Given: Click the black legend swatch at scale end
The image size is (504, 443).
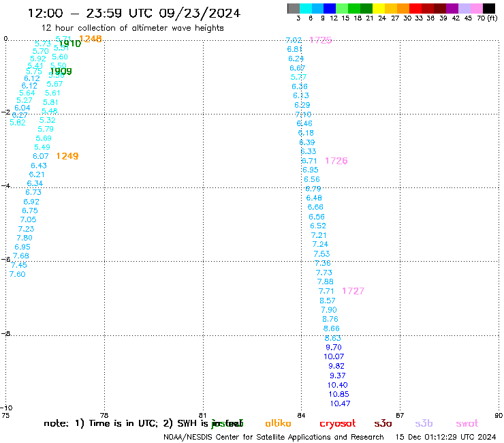Looking at the screenshot, I should click(x=488, y=8).
